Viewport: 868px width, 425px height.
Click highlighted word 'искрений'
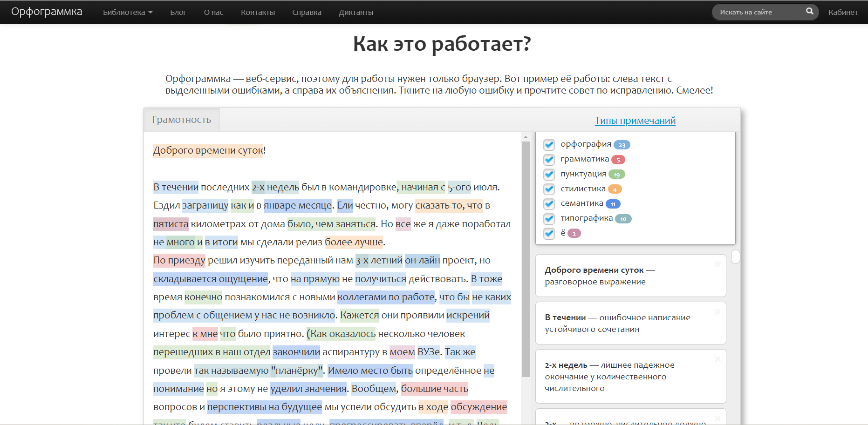pos(468,315)
